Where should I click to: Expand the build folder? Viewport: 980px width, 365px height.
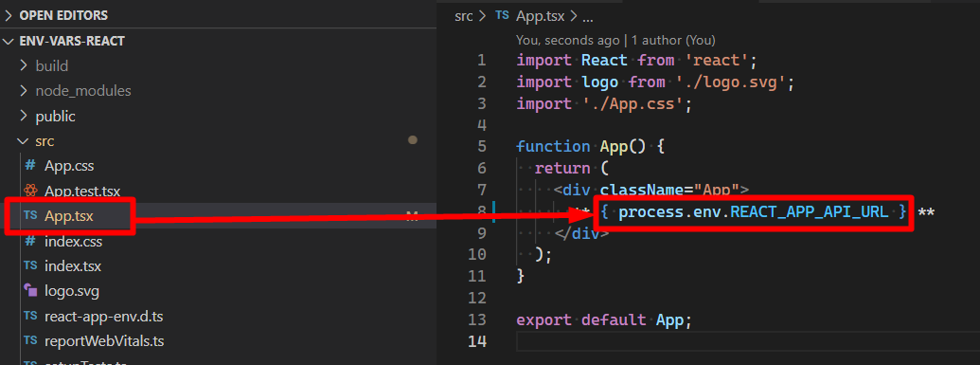point(24,65)
